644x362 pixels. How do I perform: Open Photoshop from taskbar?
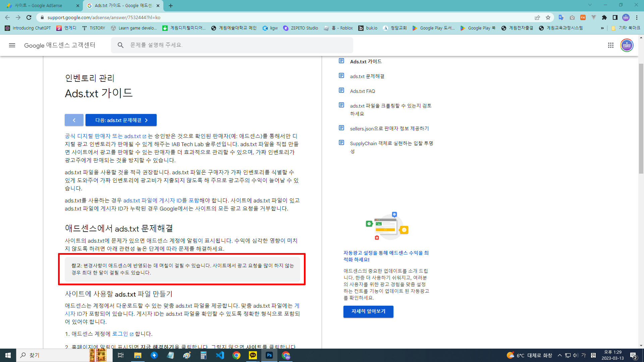pyautogui.click(x=269, y=355)
